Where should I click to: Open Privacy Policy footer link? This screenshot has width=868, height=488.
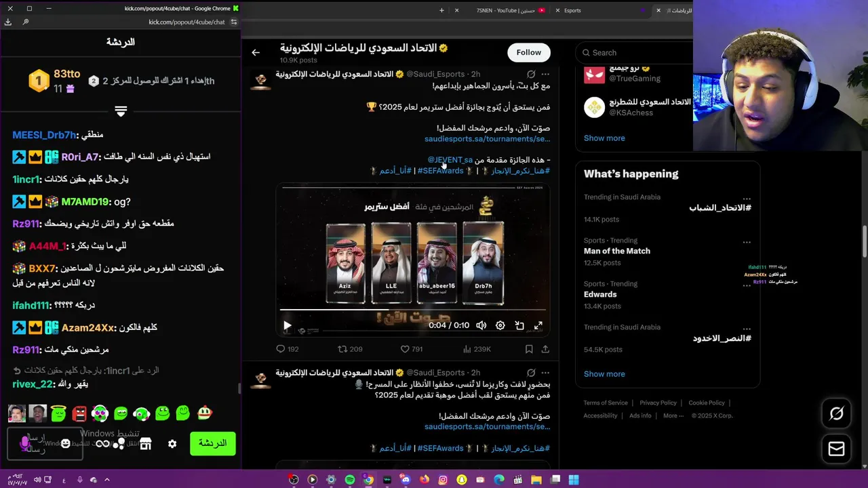click(658, 403)
